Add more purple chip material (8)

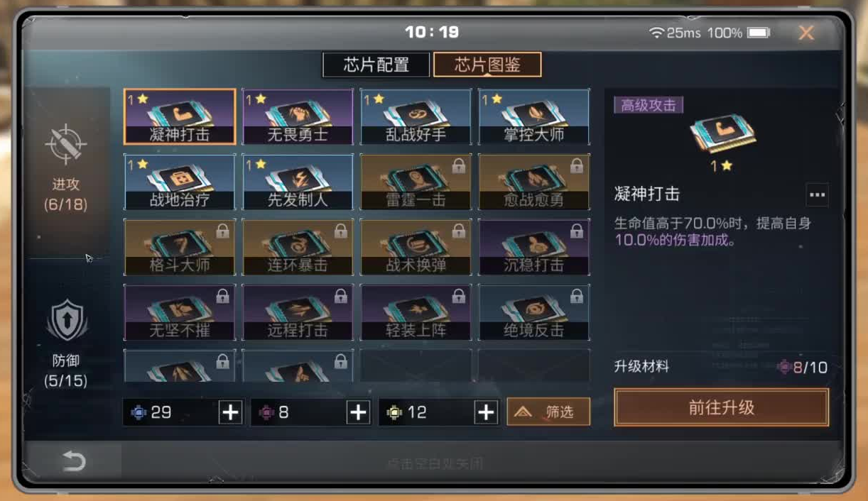[x=358, y=412]
